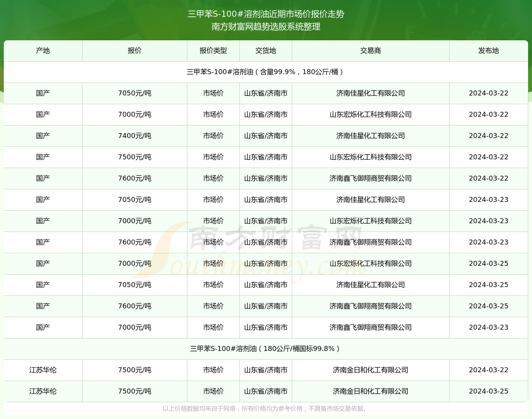Click 2024-03-22 date in the 江苏华伦 row
Viewport: 532px width, 419px height.
[x=489, y=370]
